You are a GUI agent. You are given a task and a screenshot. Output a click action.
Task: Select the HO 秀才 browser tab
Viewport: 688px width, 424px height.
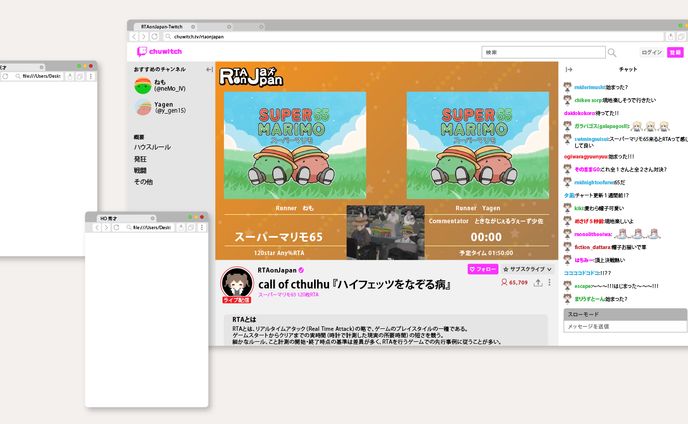pyautogui.click(x=125, y=218)
